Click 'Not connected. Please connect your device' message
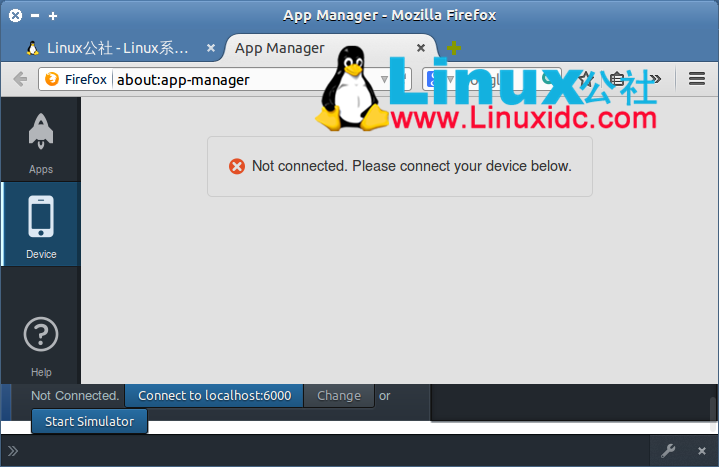Viewport: 719px width, 467px height. [412, 166]
